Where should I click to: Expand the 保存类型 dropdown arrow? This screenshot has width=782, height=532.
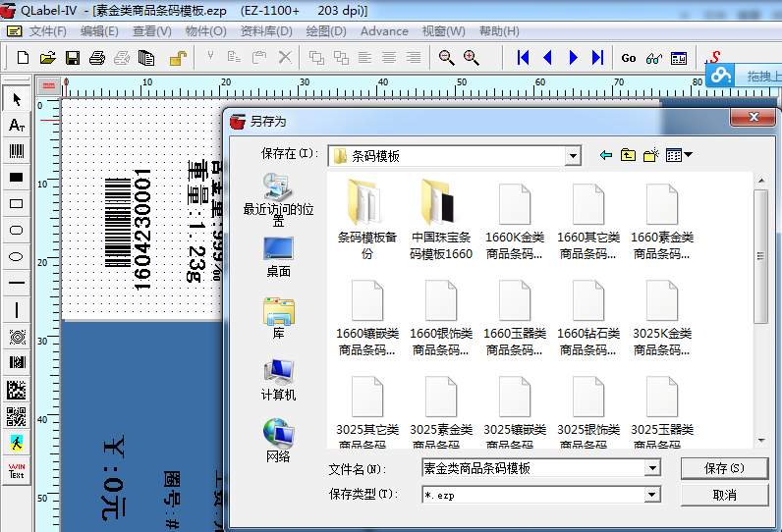click(652, 495)
